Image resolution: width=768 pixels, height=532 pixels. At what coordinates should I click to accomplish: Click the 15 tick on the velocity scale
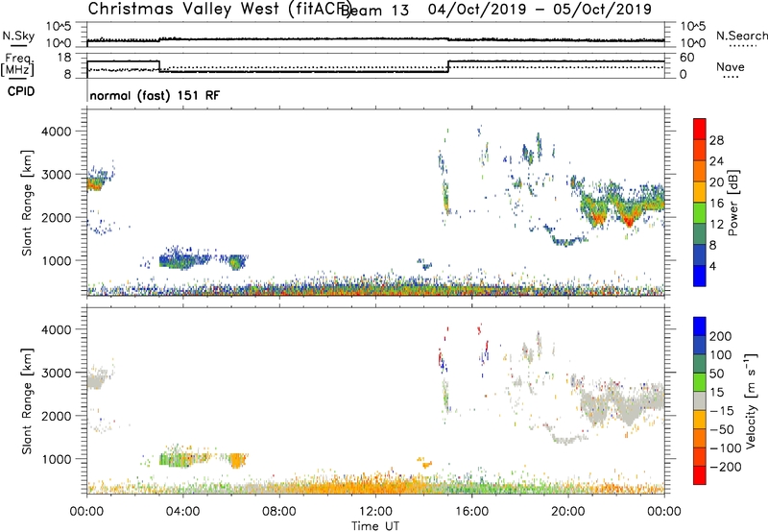717,393
